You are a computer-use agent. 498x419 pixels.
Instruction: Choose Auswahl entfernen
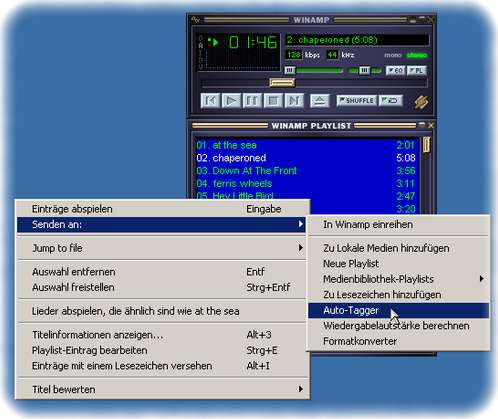pyautogui.click(x=162, y=272)
